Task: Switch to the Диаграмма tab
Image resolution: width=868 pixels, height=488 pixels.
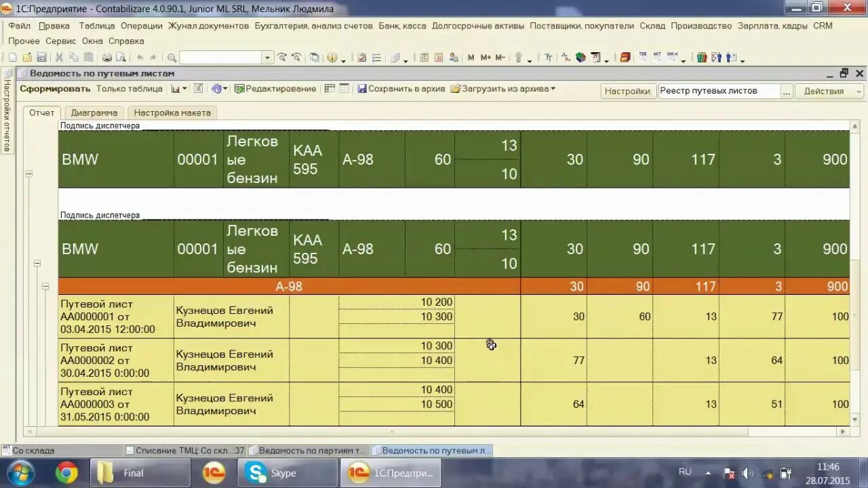Action: point(94,113)
